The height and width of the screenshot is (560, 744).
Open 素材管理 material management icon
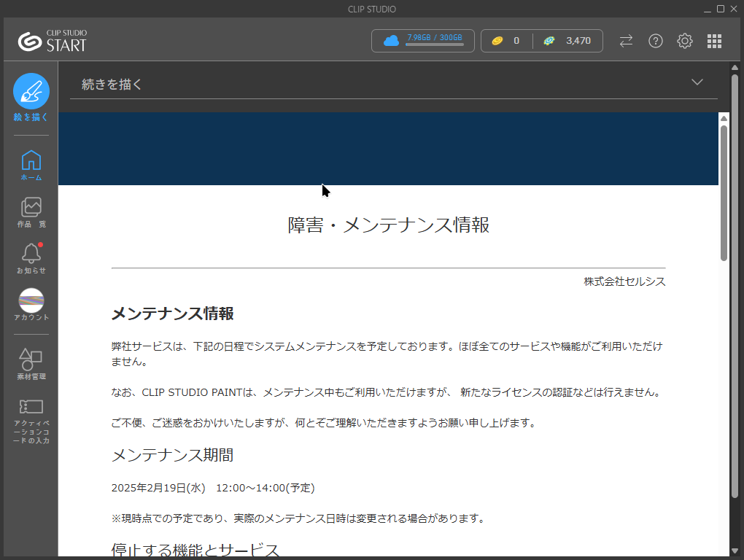31,359
